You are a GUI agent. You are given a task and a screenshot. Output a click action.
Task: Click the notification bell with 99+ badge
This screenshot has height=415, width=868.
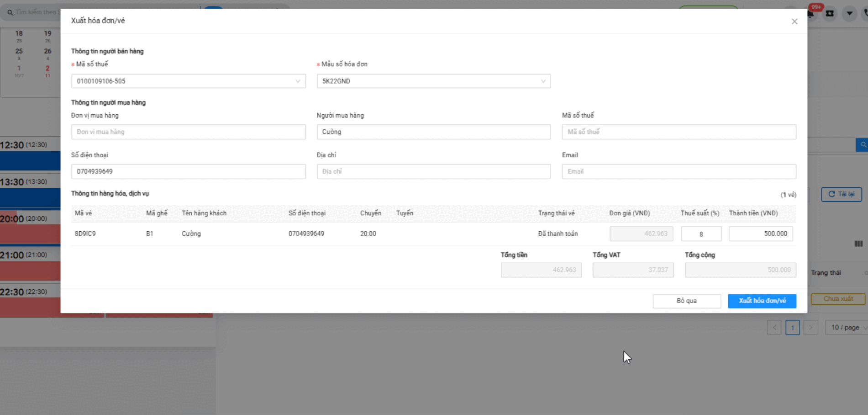tap(811, 12)
